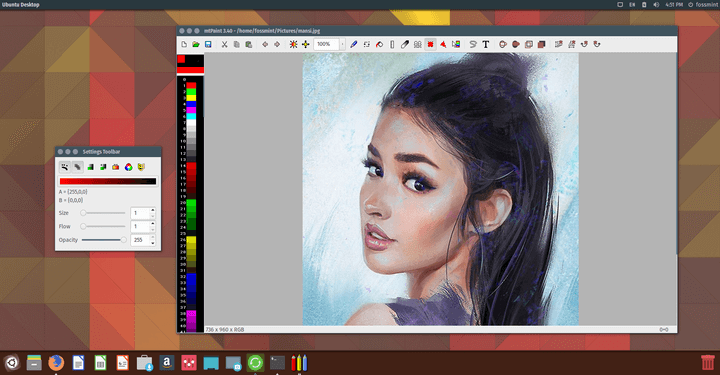Select the Shuffle tool
This screenshot has height=375, width=720.
click(x=366, y=45)
